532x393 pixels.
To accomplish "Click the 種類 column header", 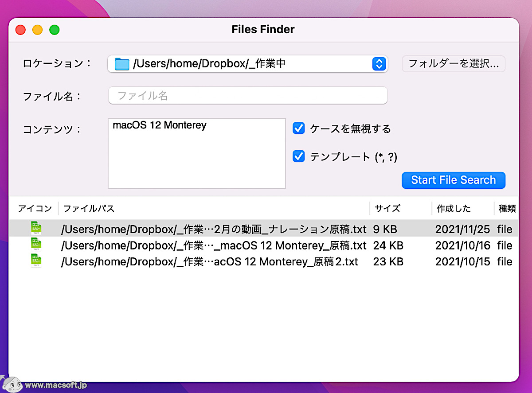I will (x=506, y=208).
